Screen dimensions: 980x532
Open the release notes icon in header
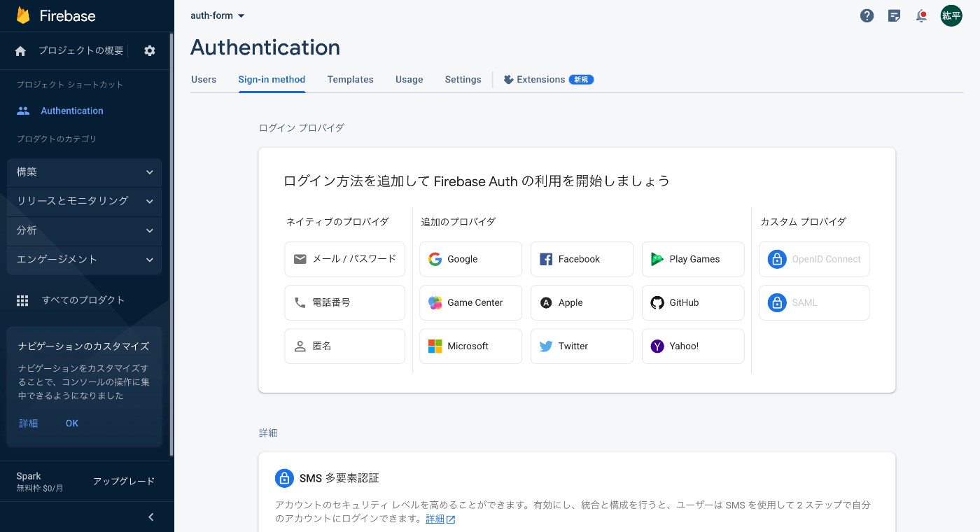click(894, 15)
